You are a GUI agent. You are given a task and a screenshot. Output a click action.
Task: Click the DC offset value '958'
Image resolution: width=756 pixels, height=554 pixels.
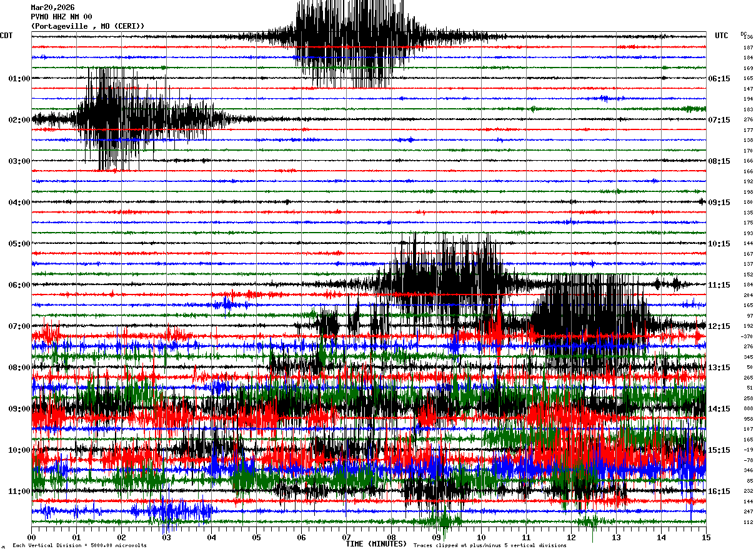[749, 419]
